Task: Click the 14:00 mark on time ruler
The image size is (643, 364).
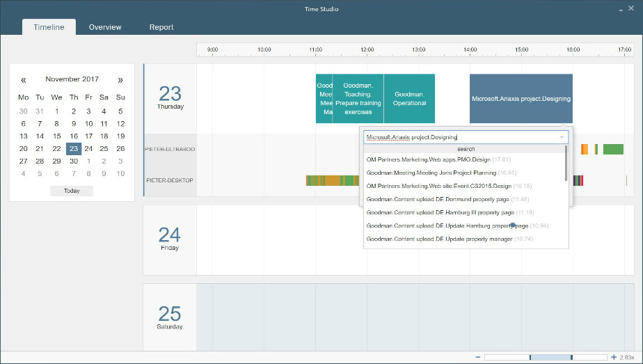Action: pyautogui.click(x=470, y=49)
